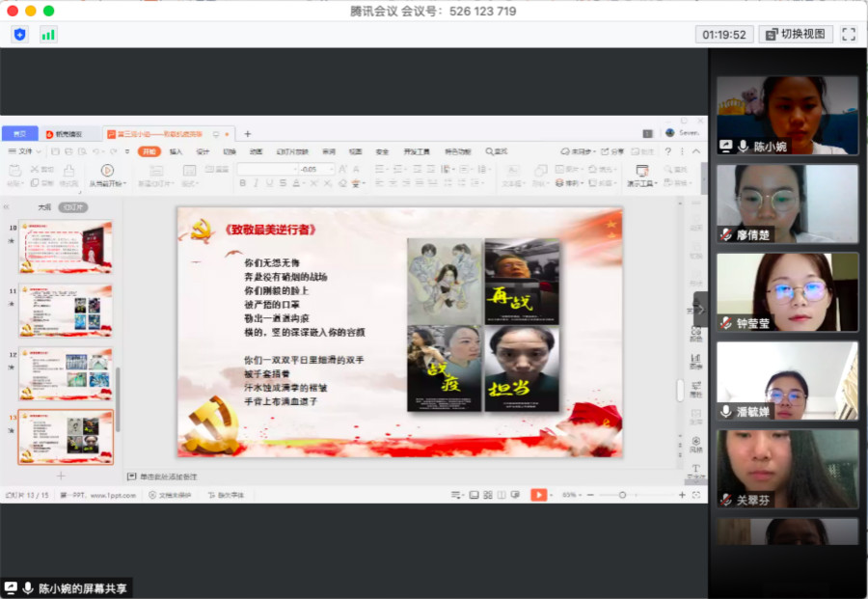
Task: Click the plus icon to zoom in slide
Action: (x=682, y=495)
